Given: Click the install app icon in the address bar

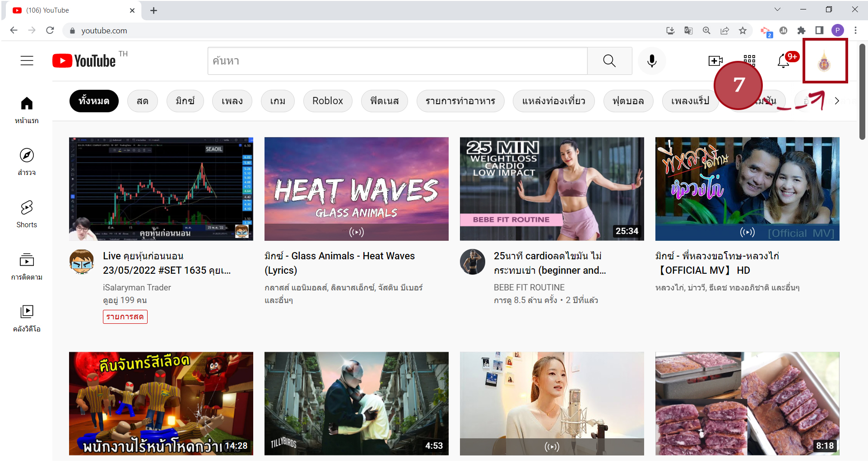Looking at the screenshot, I should pyautogui.click(x=670, y=30).
